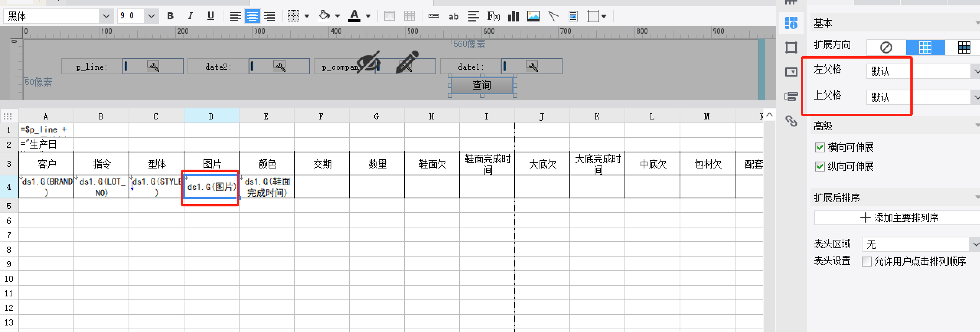This screenshot has height=332, width=980.
Task: Open condition attributes panel icon
Action: 791,96
